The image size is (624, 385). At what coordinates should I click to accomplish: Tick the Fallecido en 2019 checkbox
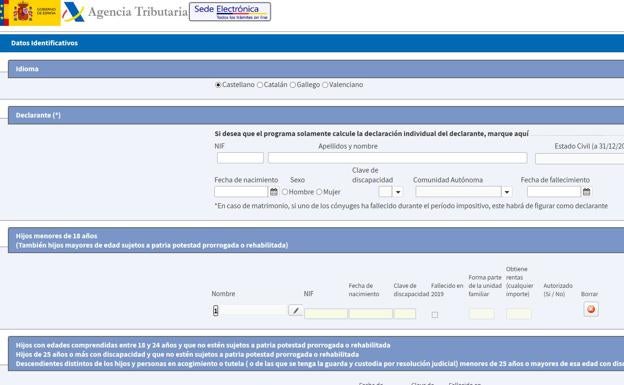pos(435,315)
